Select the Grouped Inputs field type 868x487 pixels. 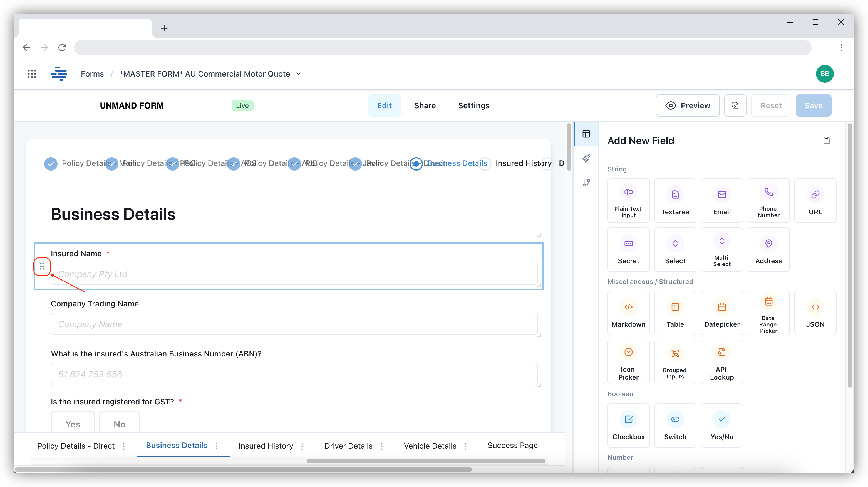click(675, 362)
